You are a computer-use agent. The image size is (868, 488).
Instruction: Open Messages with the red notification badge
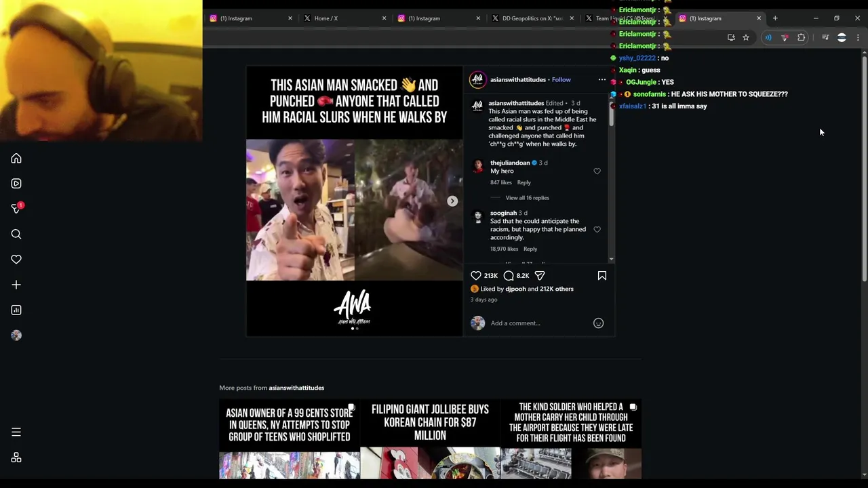click(x=17, y=208)
